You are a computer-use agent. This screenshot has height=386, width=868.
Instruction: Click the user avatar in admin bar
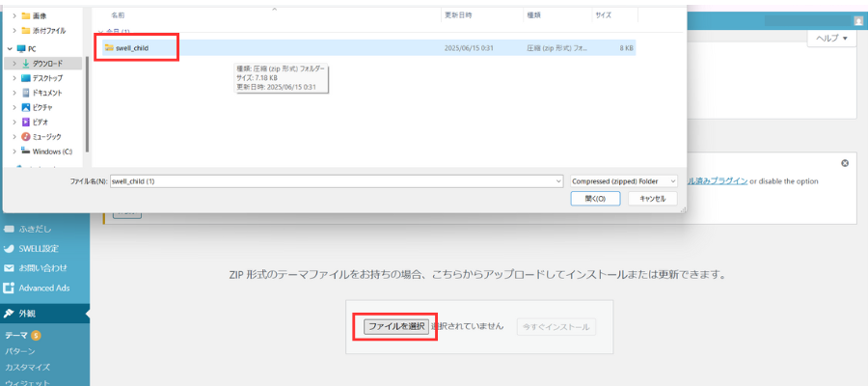coord(858,20)
